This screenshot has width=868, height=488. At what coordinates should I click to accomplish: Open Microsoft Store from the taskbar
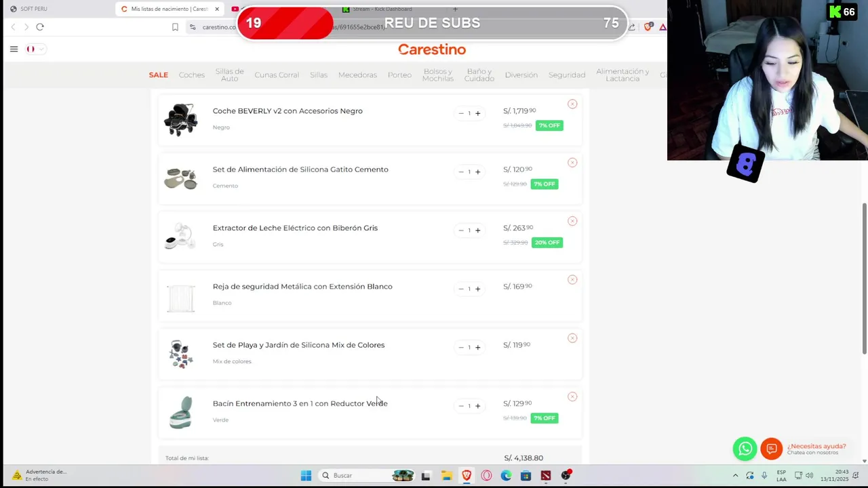(x=526, y=476)
